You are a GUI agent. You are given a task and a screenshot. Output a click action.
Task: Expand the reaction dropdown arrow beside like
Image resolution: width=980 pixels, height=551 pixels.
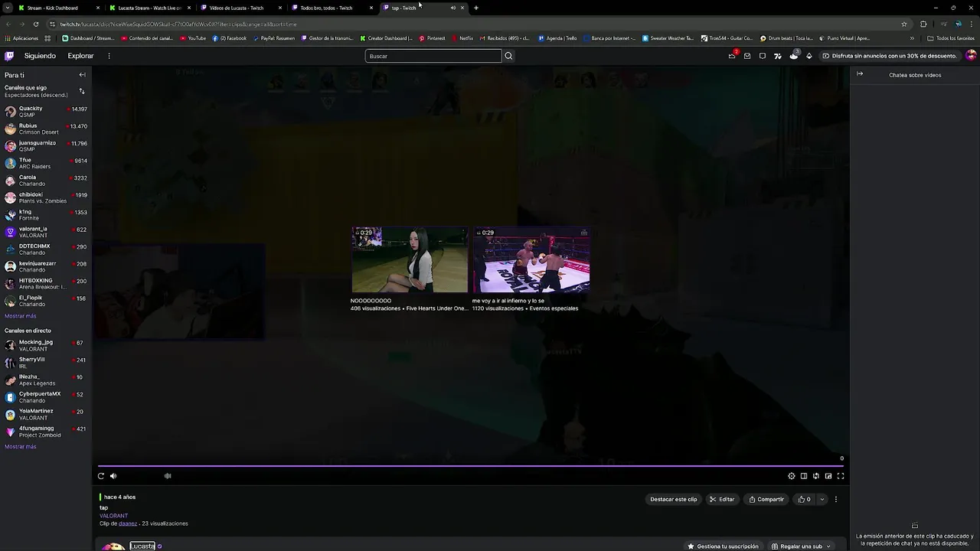click(822, 499)
